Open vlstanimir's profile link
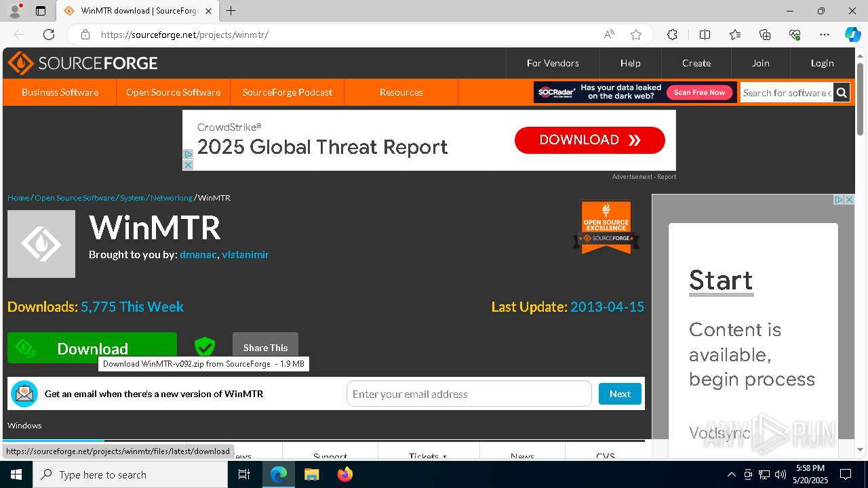The image size is (868, 488). point(245,255)
